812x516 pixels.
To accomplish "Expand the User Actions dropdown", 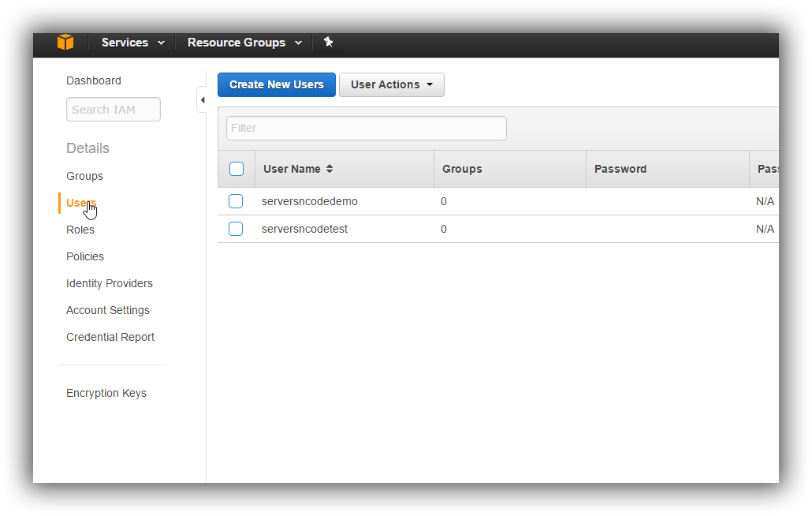I will (x=392, y=84).
